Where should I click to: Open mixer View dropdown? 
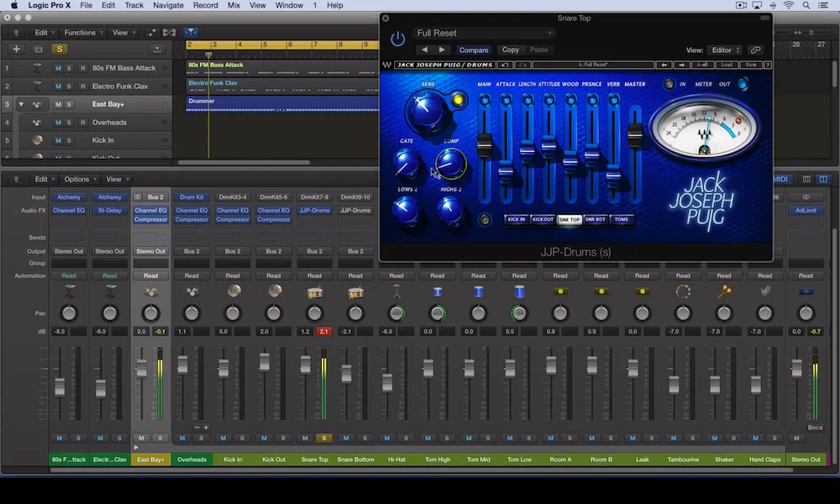118,180
